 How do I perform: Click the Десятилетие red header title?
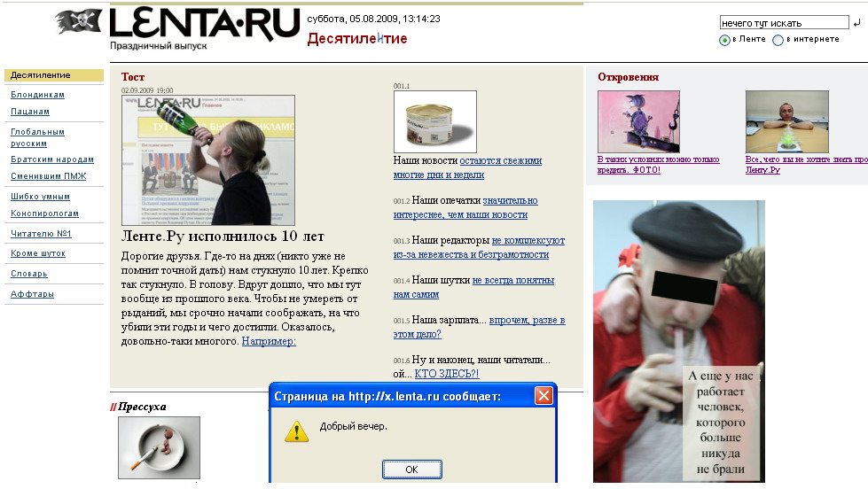click(x=357, y=39)
